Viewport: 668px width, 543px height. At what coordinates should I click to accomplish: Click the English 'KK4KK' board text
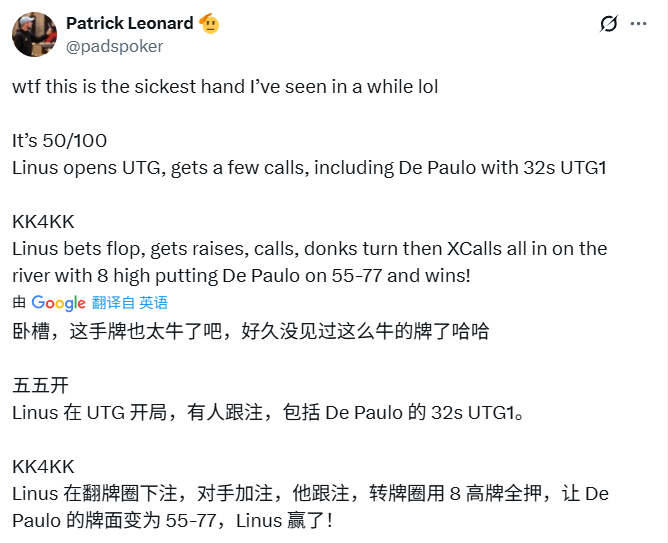pyautogui.click(x=44, y=221)
